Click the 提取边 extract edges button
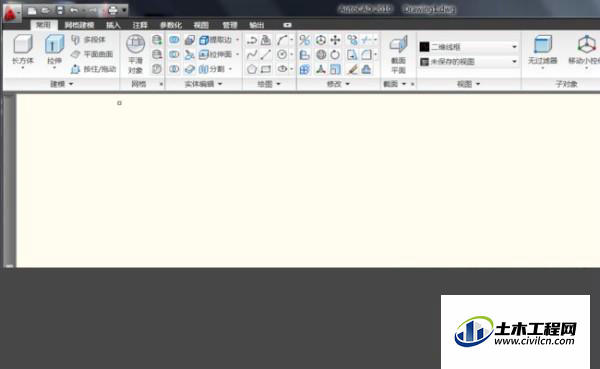Viewport: 600px width, 369px height. pos(215,40)
